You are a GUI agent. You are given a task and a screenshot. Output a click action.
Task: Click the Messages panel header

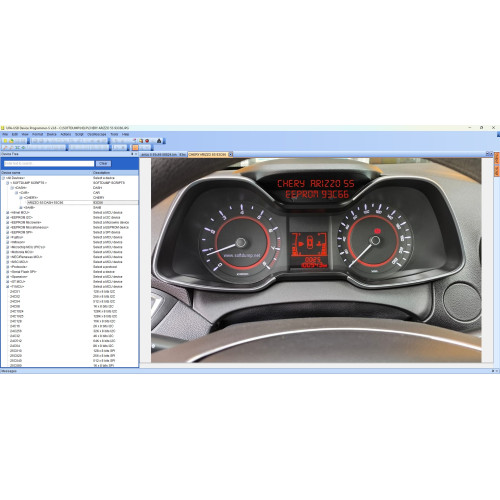250,371
